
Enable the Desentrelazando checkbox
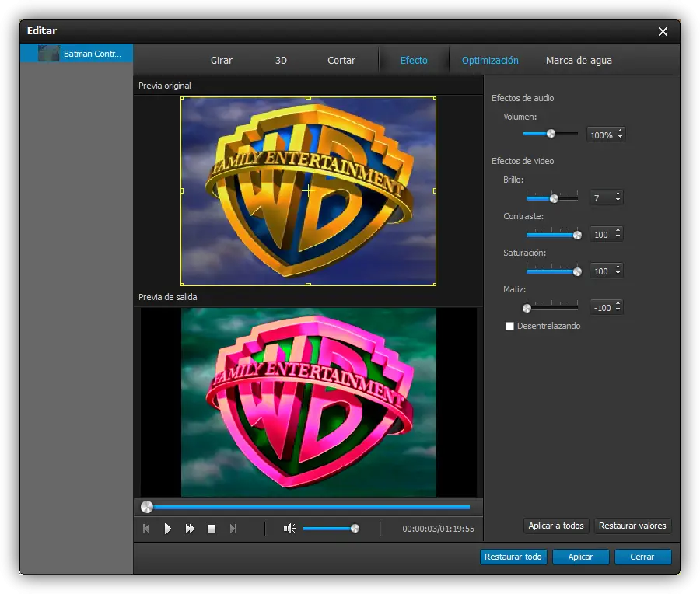click(x=509, y=327)
